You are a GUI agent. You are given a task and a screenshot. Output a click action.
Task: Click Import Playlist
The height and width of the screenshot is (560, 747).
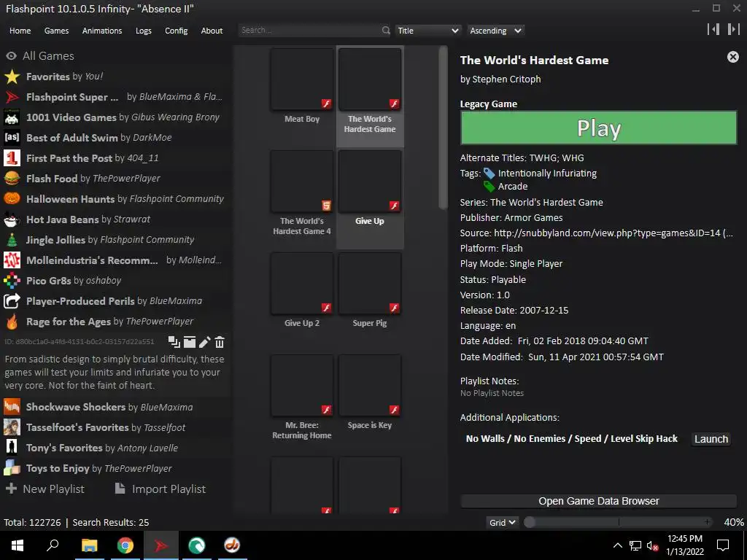tap(160, 489)
